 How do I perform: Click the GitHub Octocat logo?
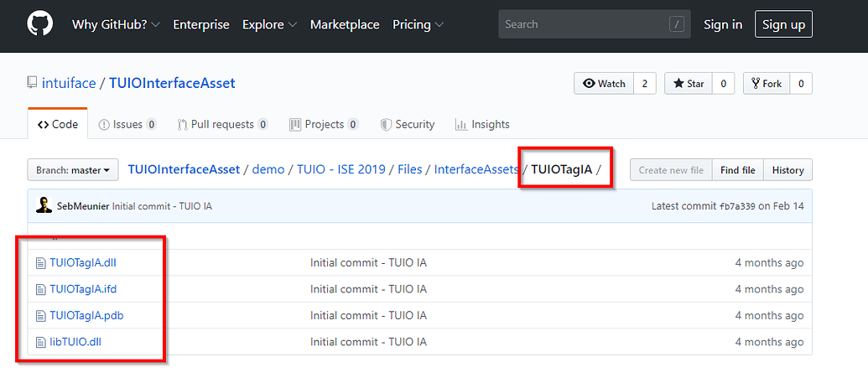(x=39, y=24)
